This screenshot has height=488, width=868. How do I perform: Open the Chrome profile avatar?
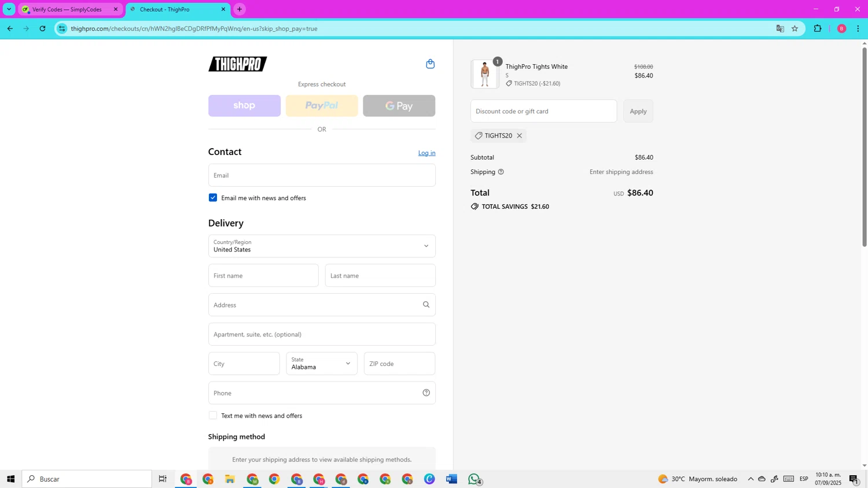841,28
